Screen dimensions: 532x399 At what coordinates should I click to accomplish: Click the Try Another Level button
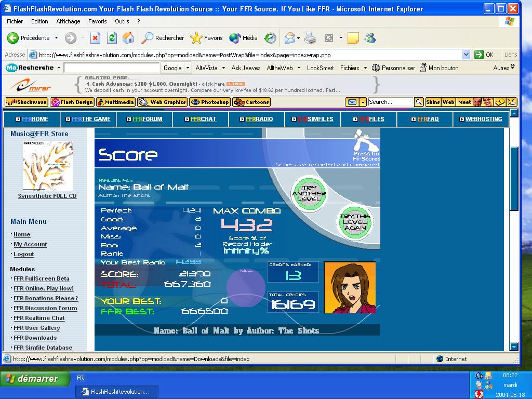pyautogui.click(x=309, y=194)
